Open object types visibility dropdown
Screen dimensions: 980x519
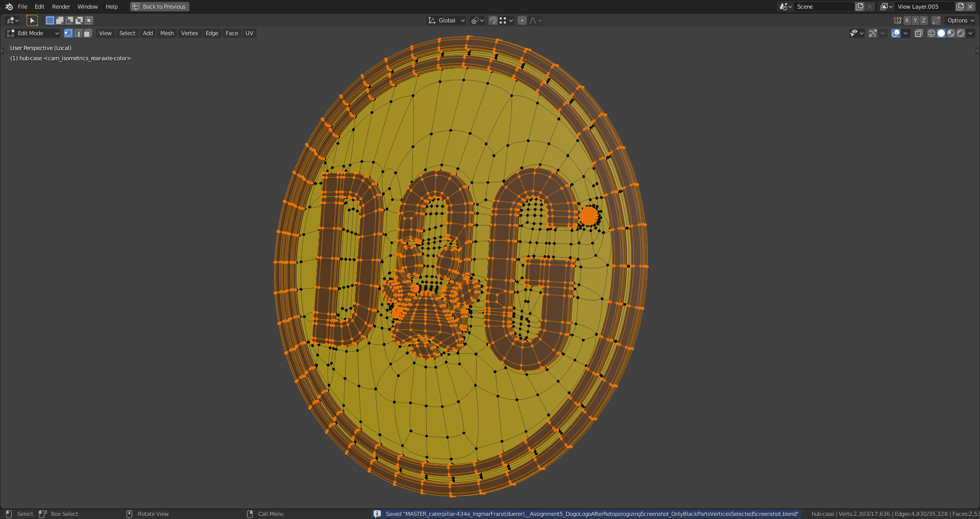tap(856, 33)
